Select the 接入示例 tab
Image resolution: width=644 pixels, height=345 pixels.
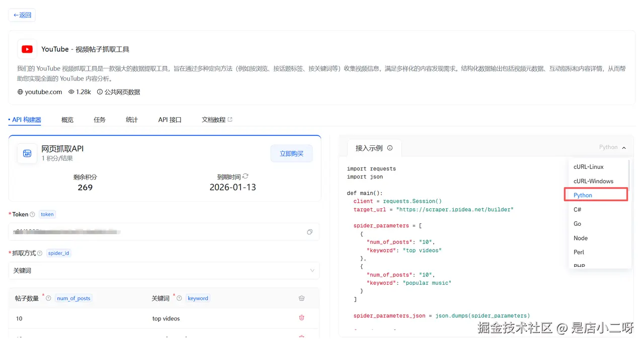click(x=374, y=148)
